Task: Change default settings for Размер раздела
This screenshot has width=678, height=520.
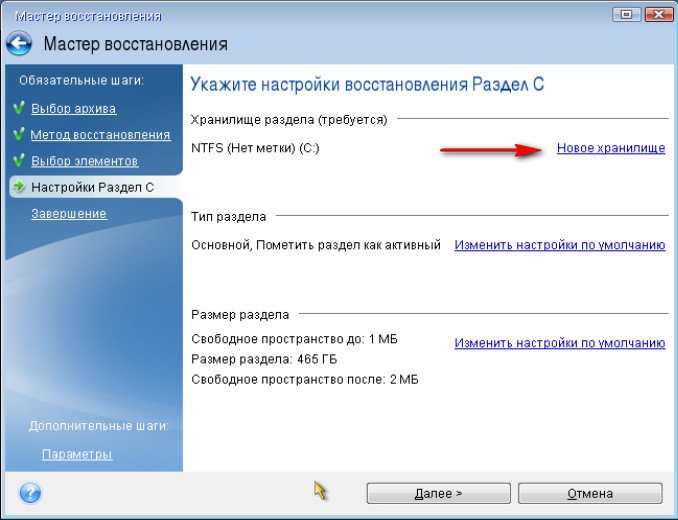Action: pyautogui.click(x=560, y=343)
